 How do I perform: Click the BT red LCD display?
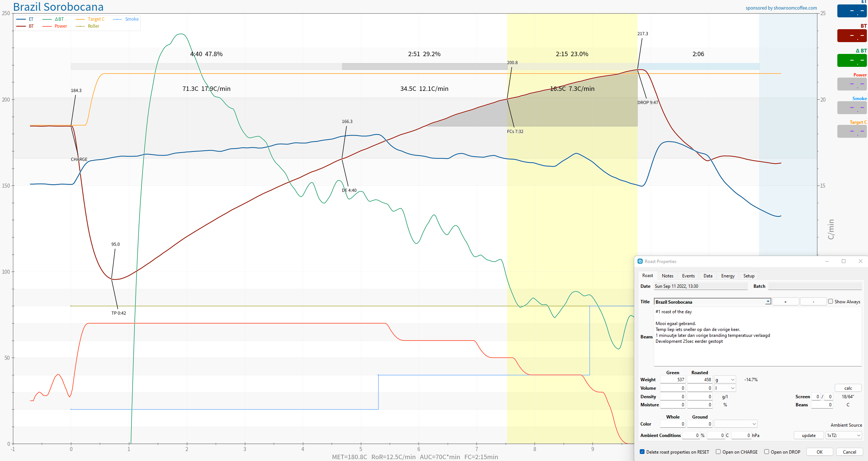(x=852, y=36)
